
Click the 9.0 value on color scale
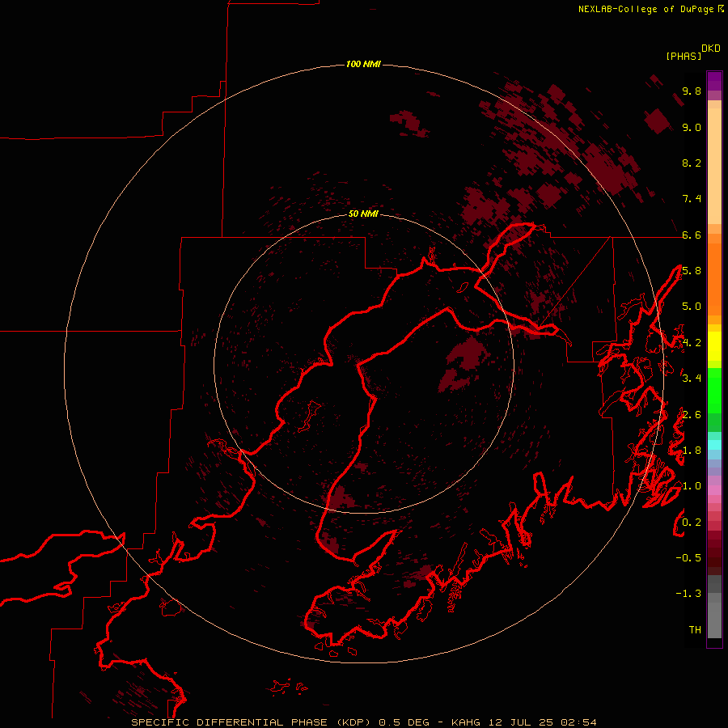[x=692, y=127]
